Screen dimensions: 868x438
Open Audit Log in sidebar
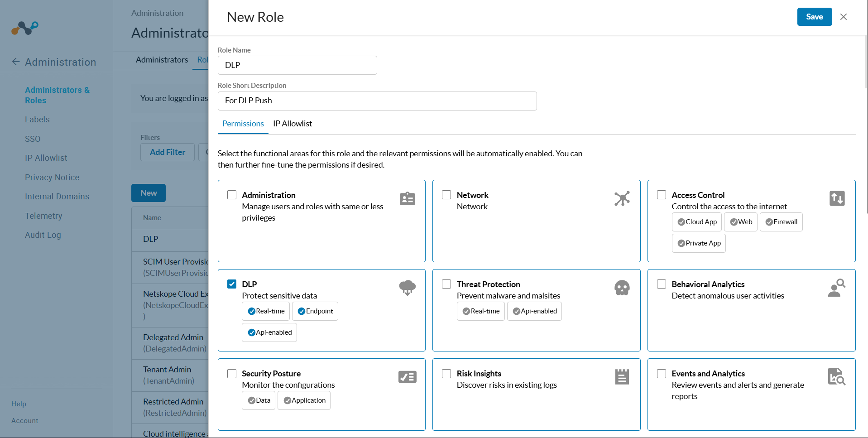[x=43, y=235]
